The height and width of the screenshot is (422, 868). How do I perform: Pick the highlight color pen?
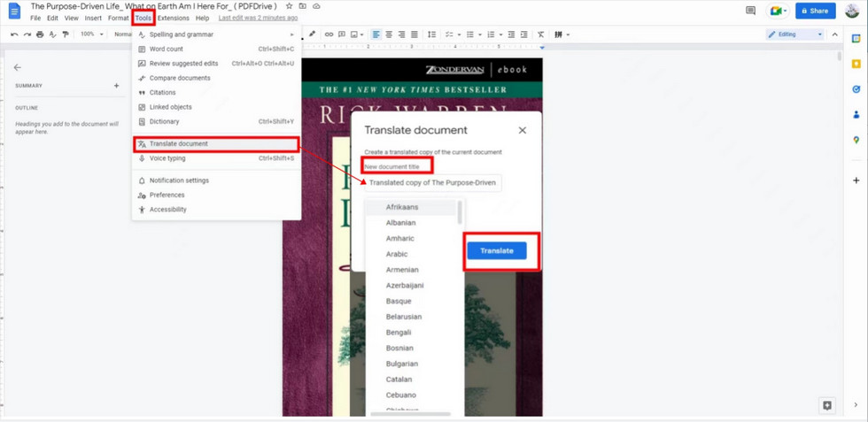[x=312, y=35]
